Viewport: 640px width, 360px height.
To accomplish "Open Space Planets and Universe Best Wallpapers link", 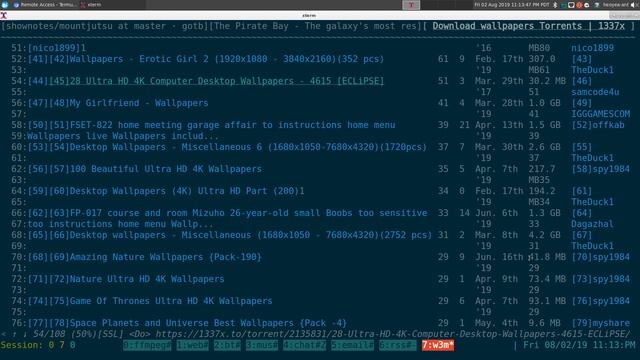I will (208, 324).
